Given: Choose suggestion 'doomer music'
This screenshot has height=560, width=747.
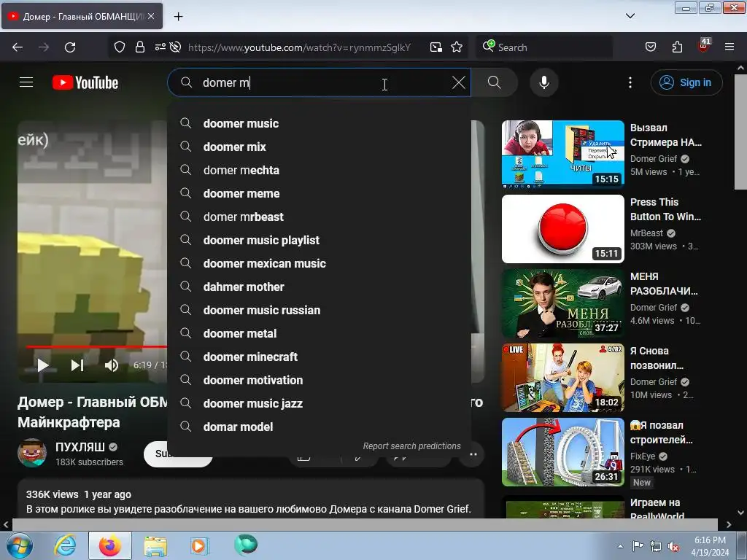Looking at the screenshot, I should point(320,123).
